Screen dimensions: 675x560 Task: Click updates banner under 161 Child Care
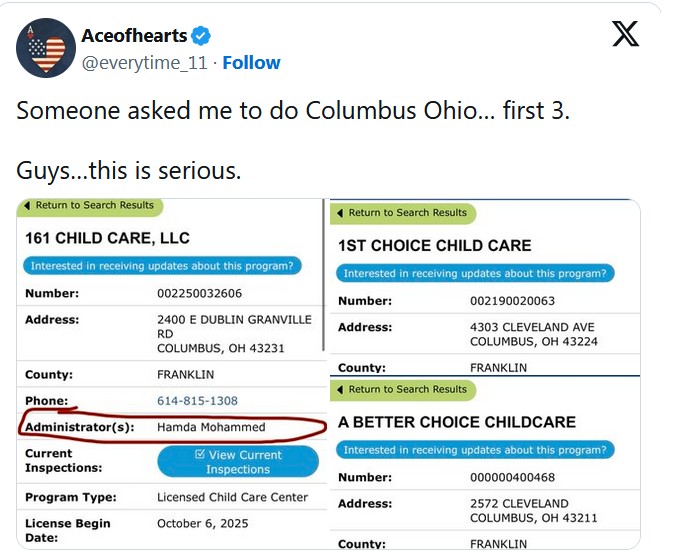coord(163,267)
